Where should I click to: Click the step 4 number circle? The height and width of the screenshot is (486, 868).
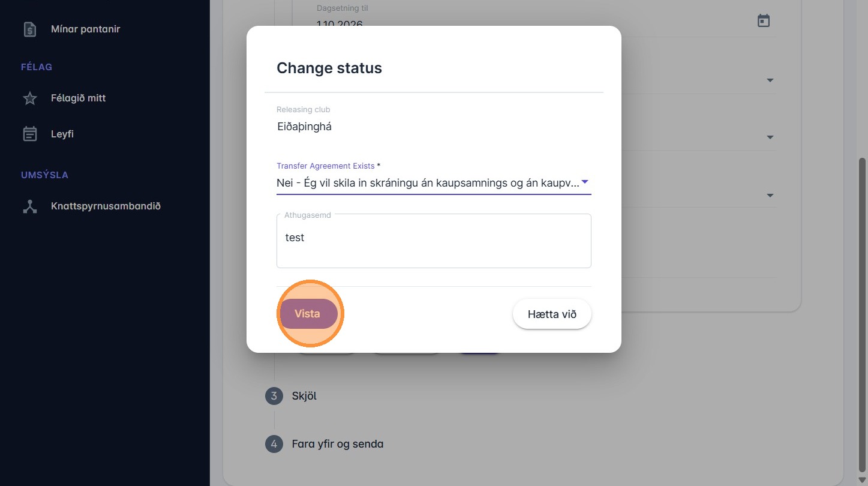(x=274, y=445)
